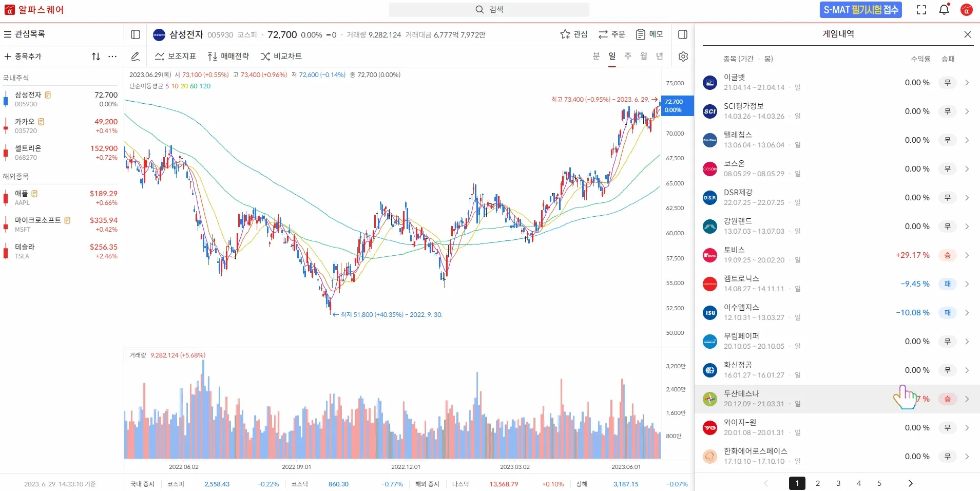Click the current price 72,700 axis label
The image size is (980, 491).
tap(677, 106)
